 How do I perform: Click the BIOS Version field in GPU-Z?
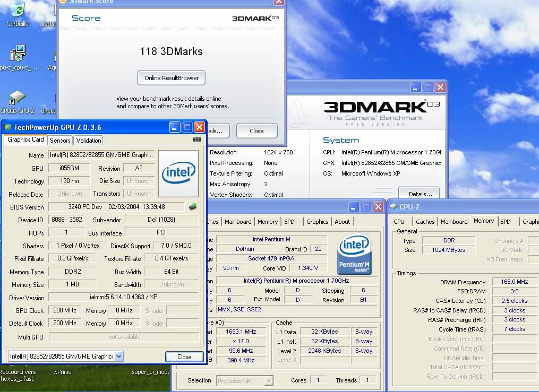[116, 207]
